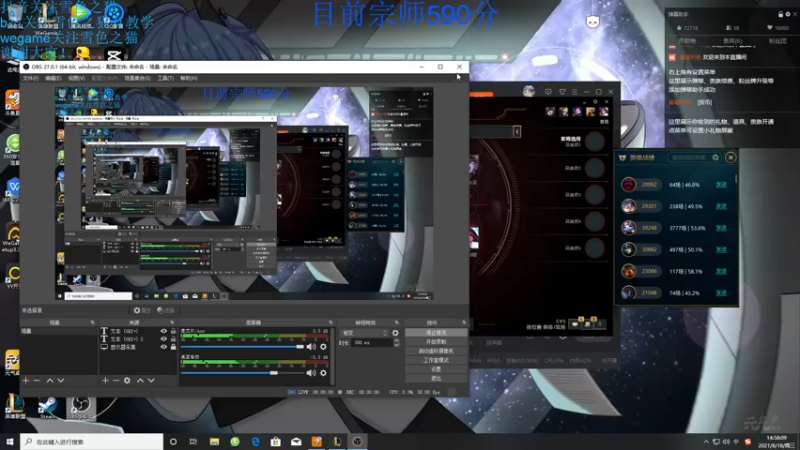Image resolution: width=800 pixels, height=450 pixels.
Task: Open the 工具(T) menu in OBS
Action: [x=165, y=79]
